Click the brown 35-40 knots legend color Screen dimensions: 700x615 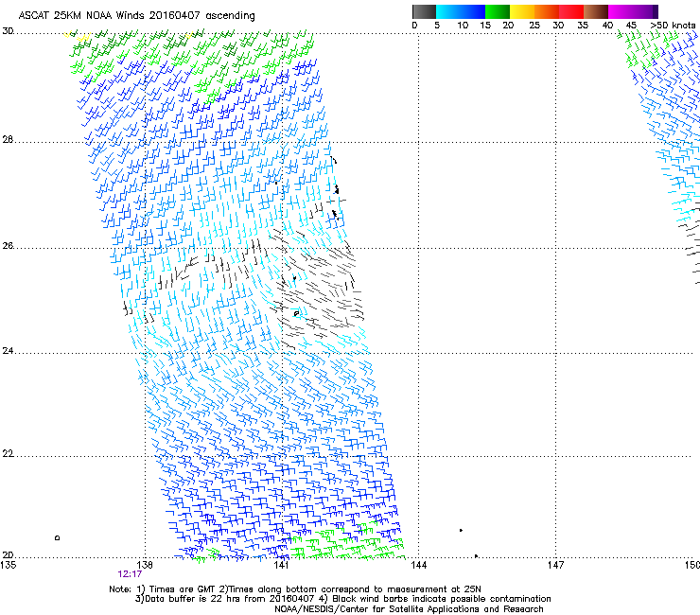coord(596,11)
